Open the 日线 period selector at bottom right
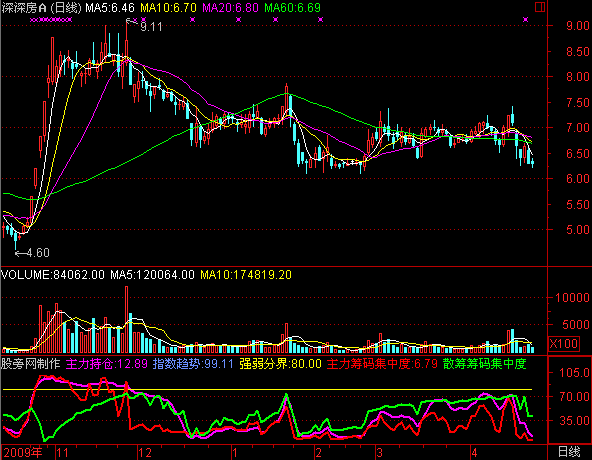The image size is (592, 460). click(x=569, y=452)
